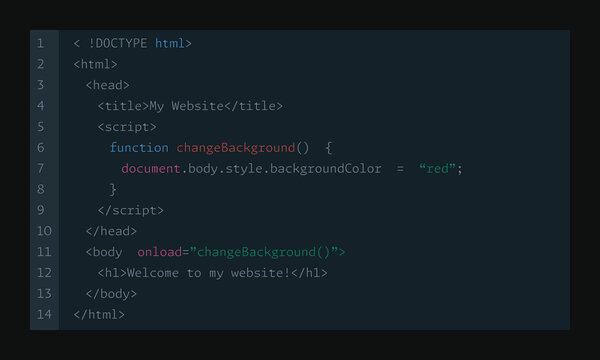Click line number 4 in the gutter
This screenshot has height=360, width=600.
tap(41, 106)
